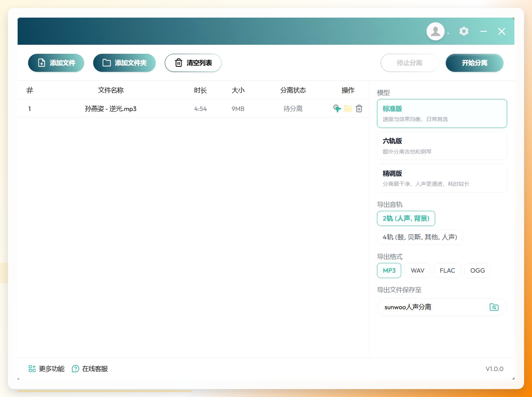Click the 清空列表 button
This screenshot has height=397, width=532.
click(x=193, y=63)
